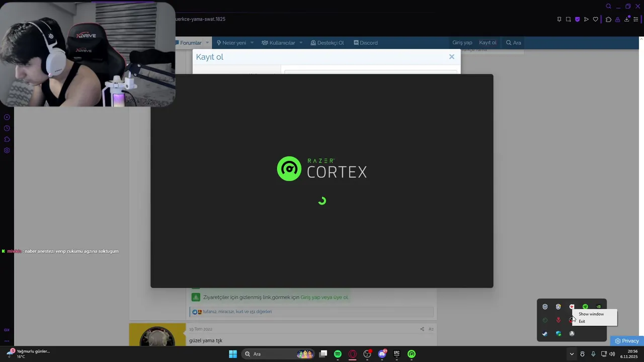Screen dimensions: 644x362
Task: Add bookmark with heart icon
Action: pos(595,19)
